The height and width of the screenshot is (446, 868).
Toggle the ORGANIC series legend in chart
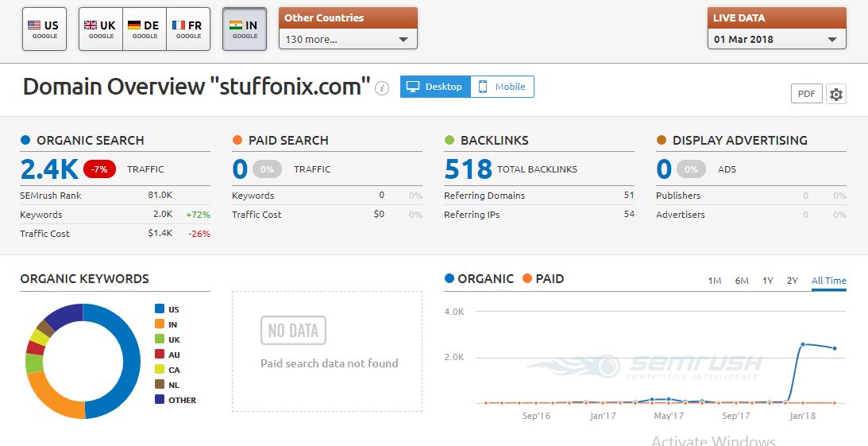click(479, 279)
